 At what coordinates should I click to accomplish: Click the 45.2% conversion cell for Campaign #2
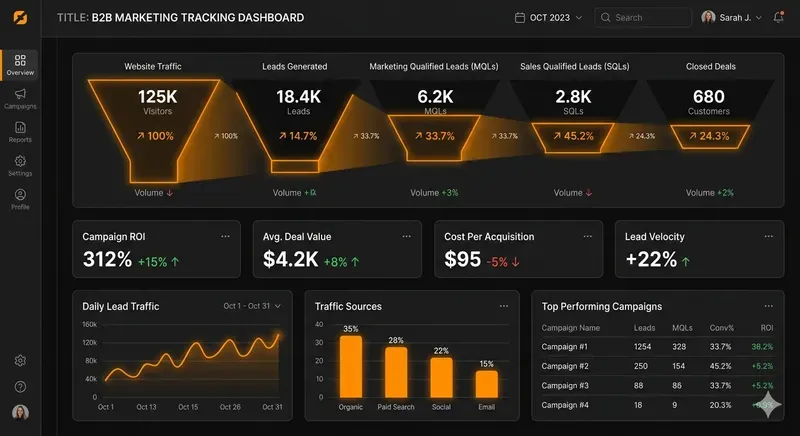pyautogui.click(x=720, y=366)
